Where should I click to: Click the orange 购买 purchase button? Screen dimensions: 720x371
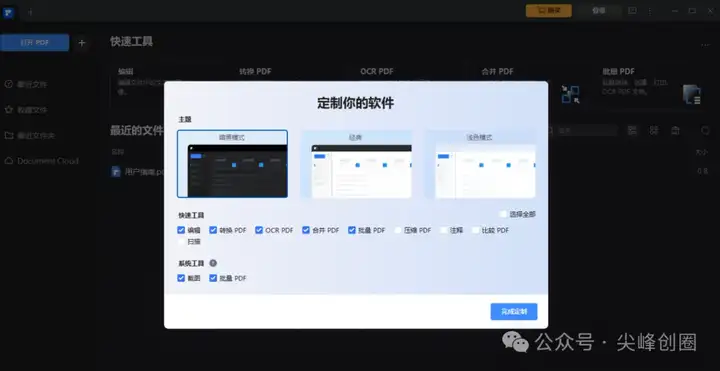[x=549, y=11]
